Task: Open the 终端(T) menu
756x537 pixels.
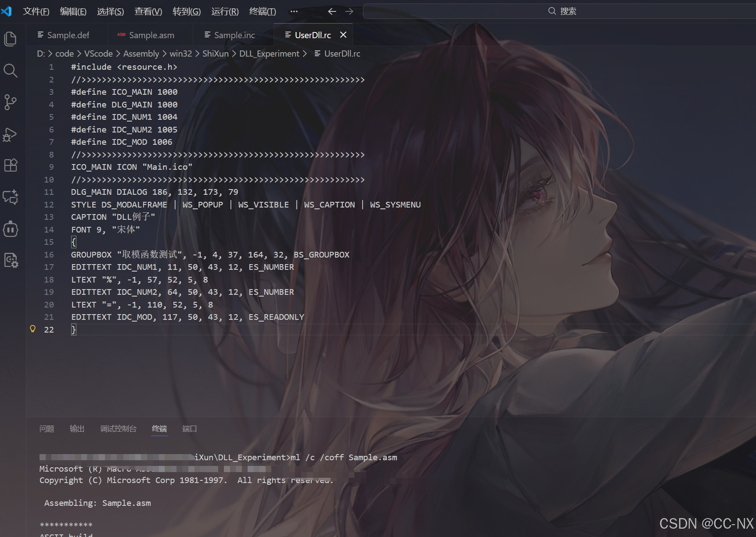Action: tap(263, 11)
